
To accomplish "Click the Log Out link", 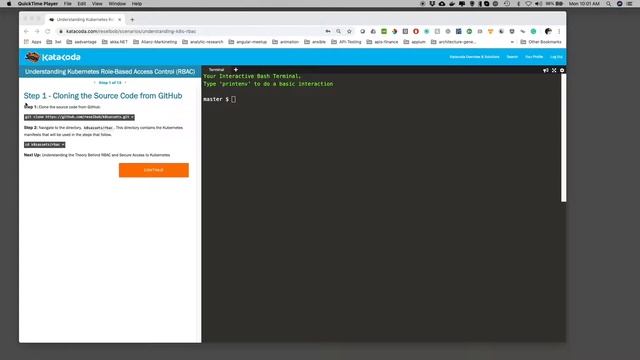I will click(556, 57).
